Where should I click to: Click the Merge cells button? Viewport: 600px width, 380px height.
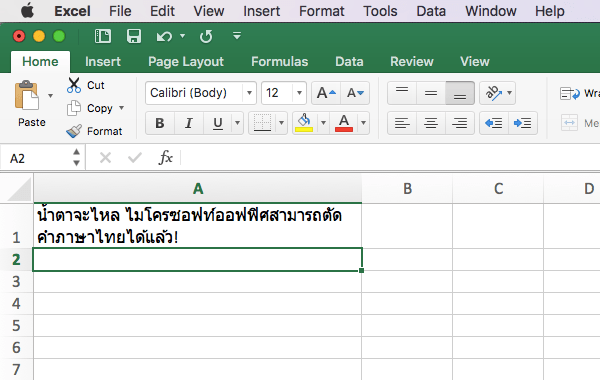[579, 123]
